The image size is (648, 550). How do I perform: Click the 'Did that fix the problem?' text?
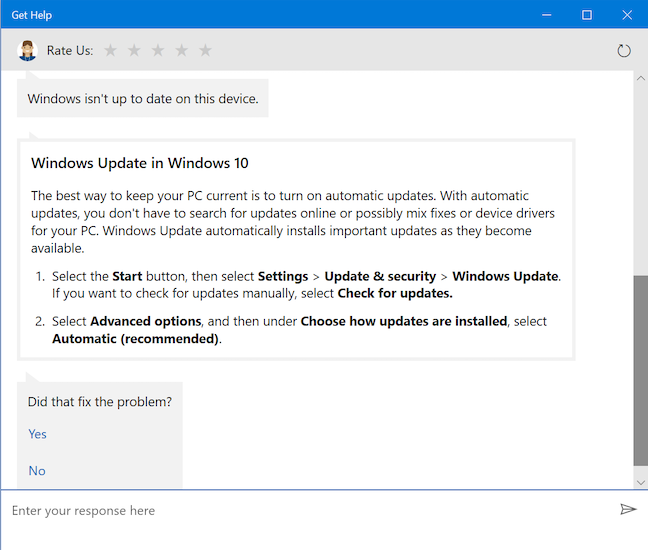[100, 402]
